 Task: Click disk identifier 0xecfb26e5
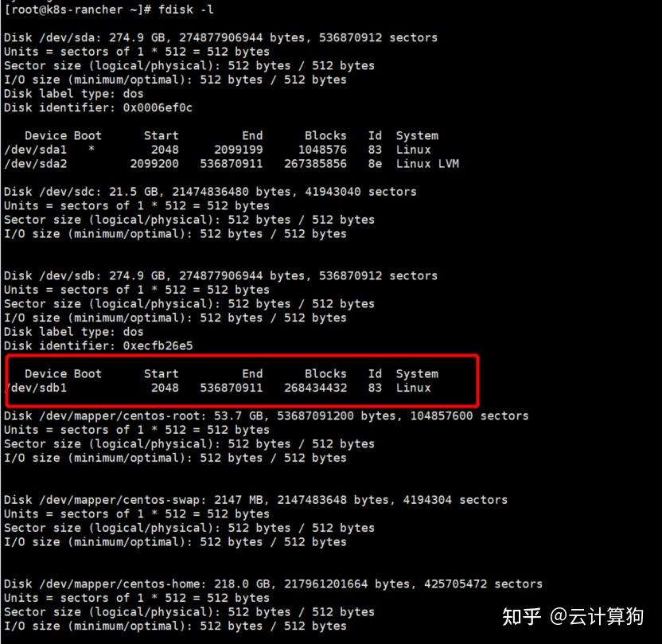(158, 345)
